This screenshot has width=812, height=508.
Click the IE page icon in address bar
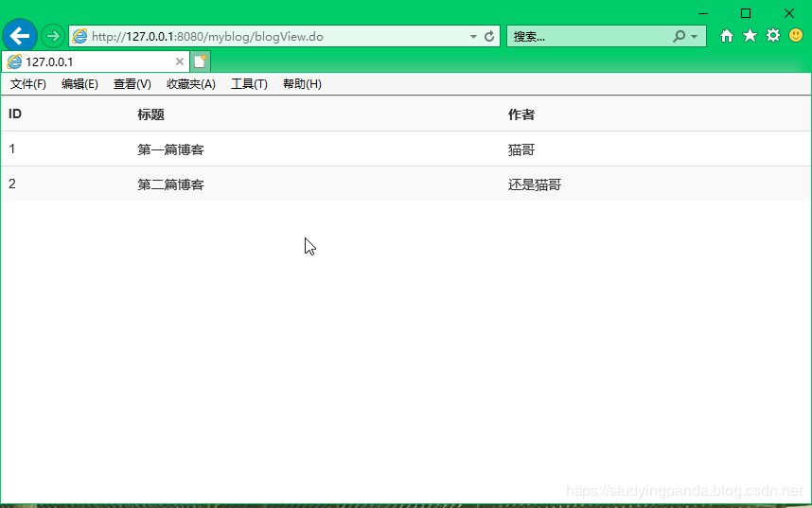coord(79,36)
